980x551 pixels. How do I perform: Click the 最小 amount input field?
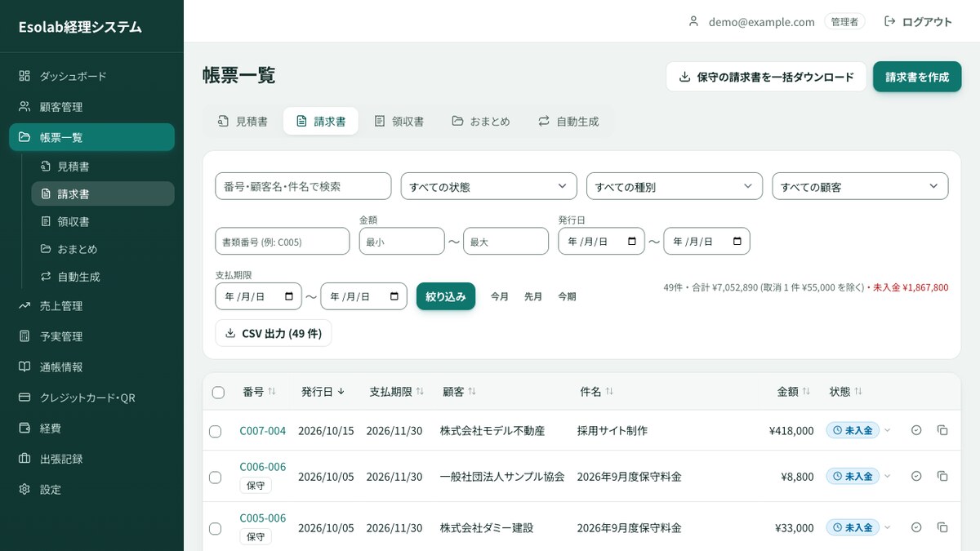click(x=402, y=242)
